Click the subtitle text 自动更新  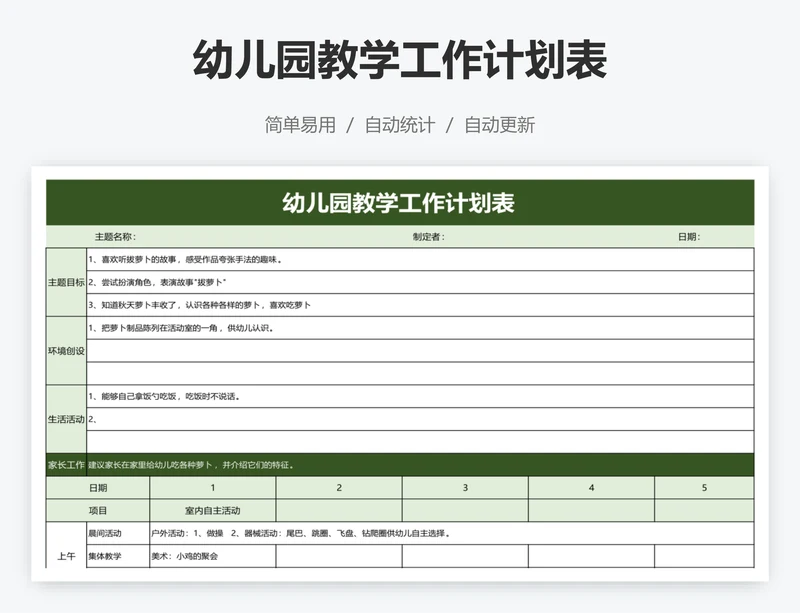499,125
